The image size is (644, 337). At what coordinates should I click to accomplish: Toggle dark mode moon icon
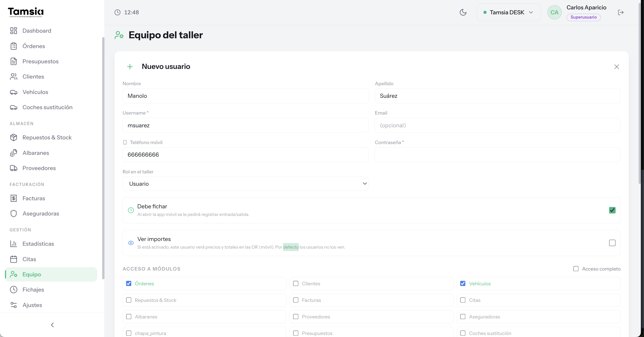(463, 12)
